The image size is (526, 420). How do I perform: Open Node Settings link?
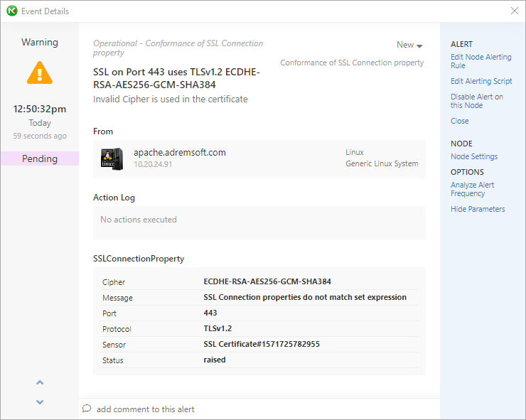tap(474, 156)
